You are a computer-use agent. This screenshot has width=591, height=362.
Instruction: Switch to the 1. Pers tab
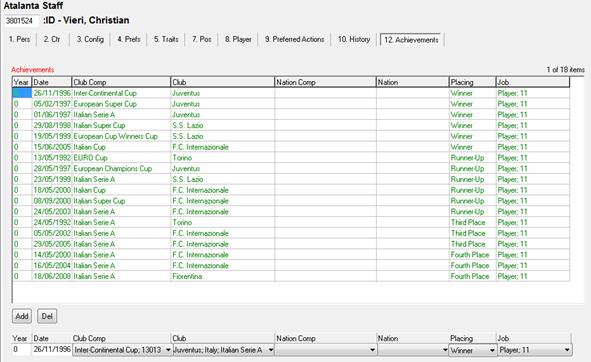[x=20, y=39]
